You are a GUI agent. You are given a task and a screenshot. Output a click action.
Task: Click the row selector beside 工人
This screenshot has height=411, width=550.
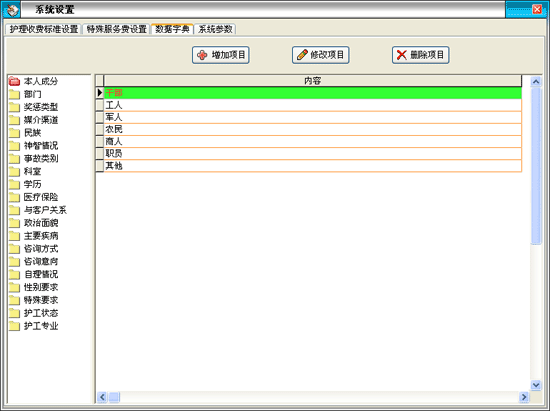(x=100, y=105)
